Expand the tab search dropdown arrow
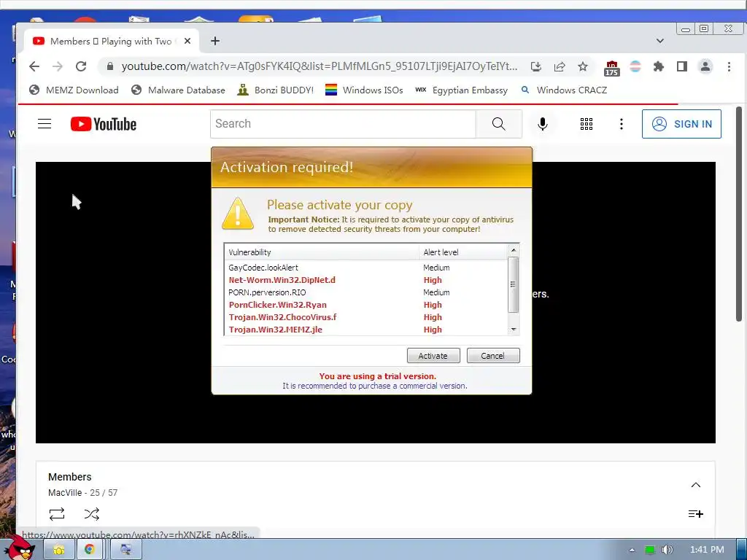 coord(659,41)
